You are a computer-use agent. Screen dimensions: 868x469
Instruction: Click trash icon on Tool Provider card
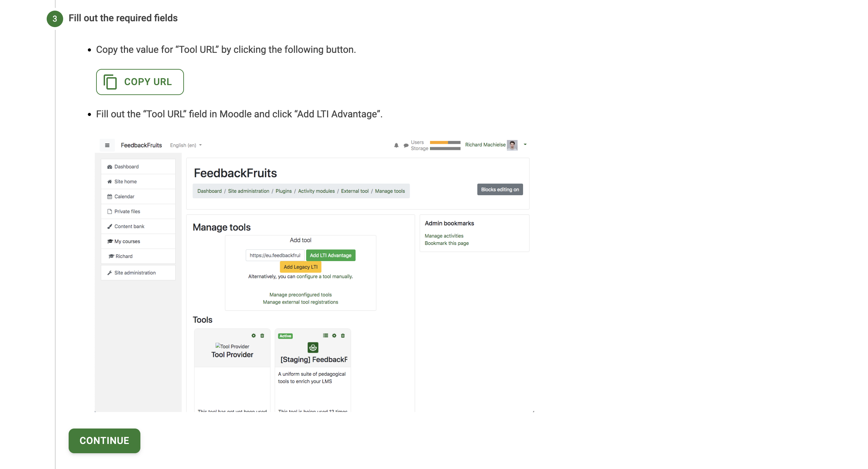coord(262,336)
